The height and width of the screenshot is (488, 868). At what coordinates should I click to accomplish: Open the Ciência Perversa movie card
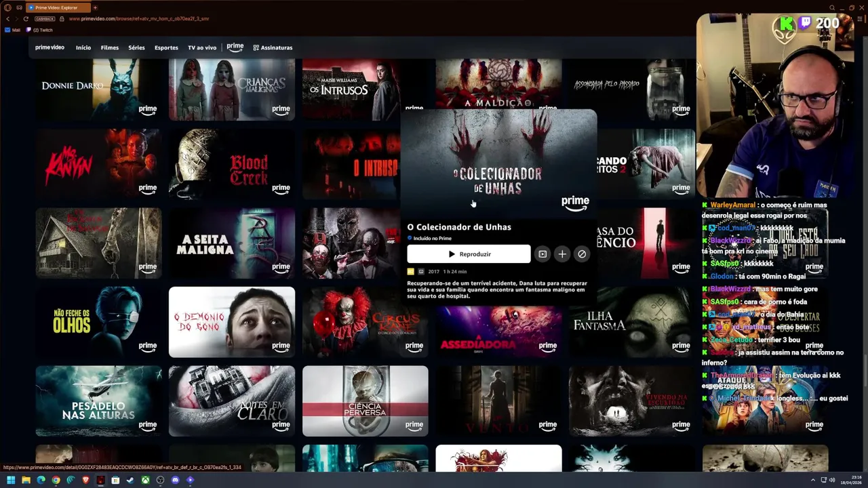pos(365,401)
